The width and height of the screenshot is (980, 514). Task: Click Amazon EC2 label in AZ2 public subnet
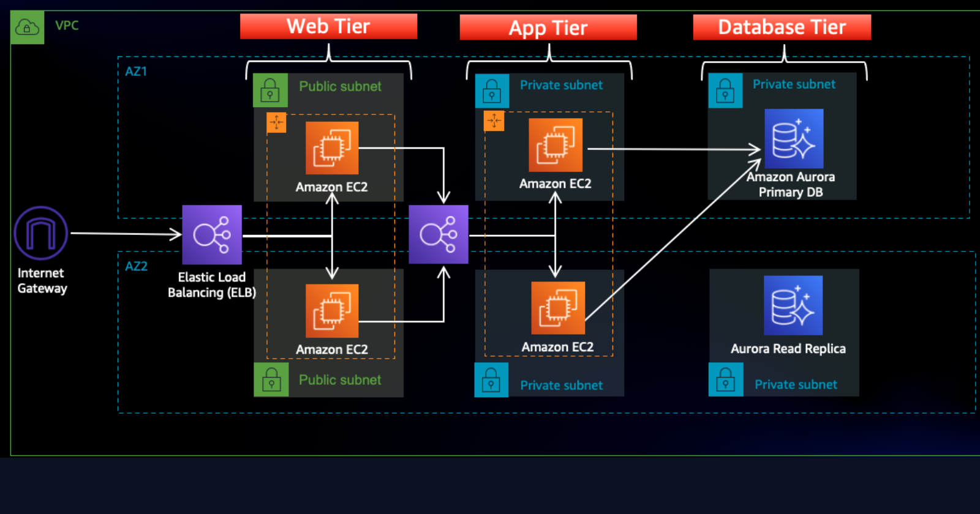(x=331, y=350)
